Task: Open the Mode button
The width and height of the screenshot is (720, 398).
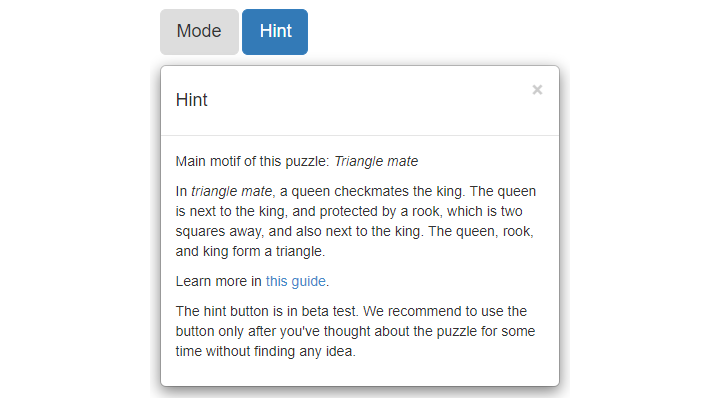Action: click(199, 32)
